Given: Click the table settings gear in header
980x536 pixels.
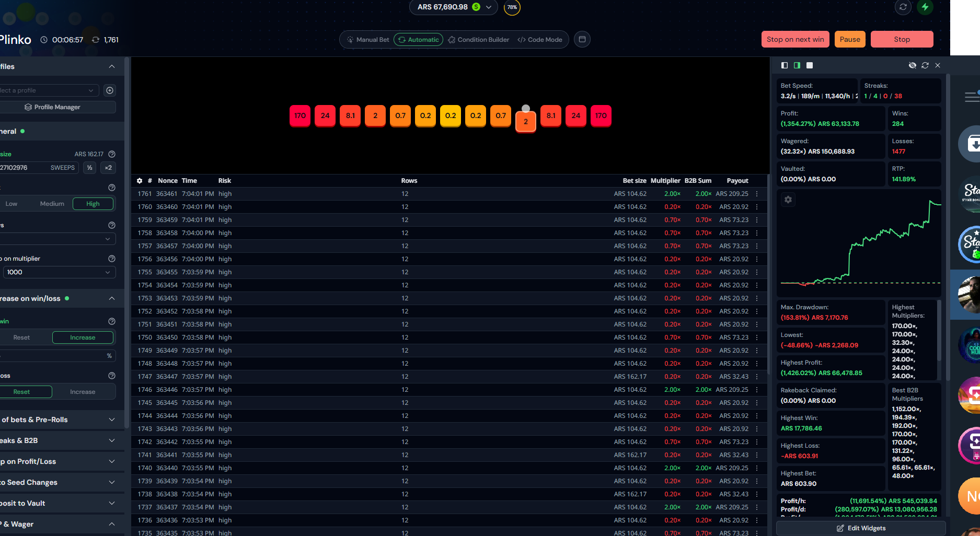Looking at the screenshot, I should pos(140,181).
